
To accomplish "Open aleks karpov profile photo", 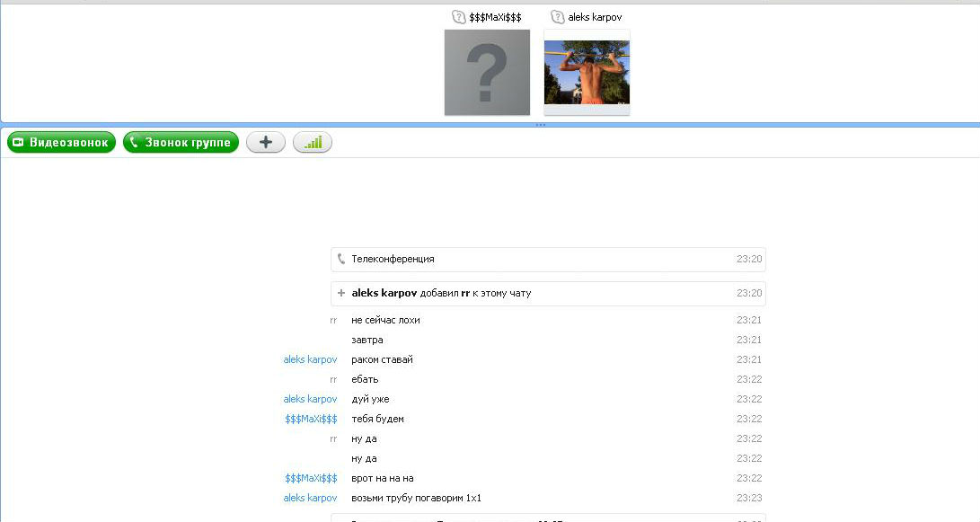I will [587, 73].
